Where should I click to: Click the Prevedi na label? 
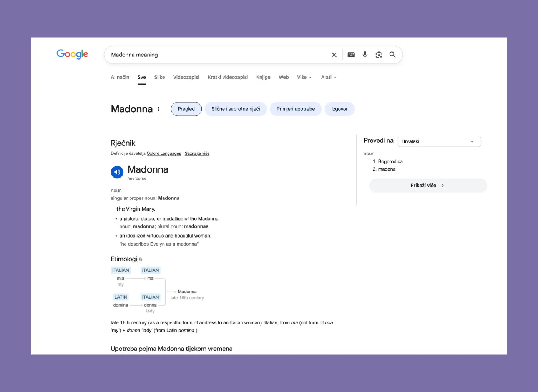click(x=379, y=141)
